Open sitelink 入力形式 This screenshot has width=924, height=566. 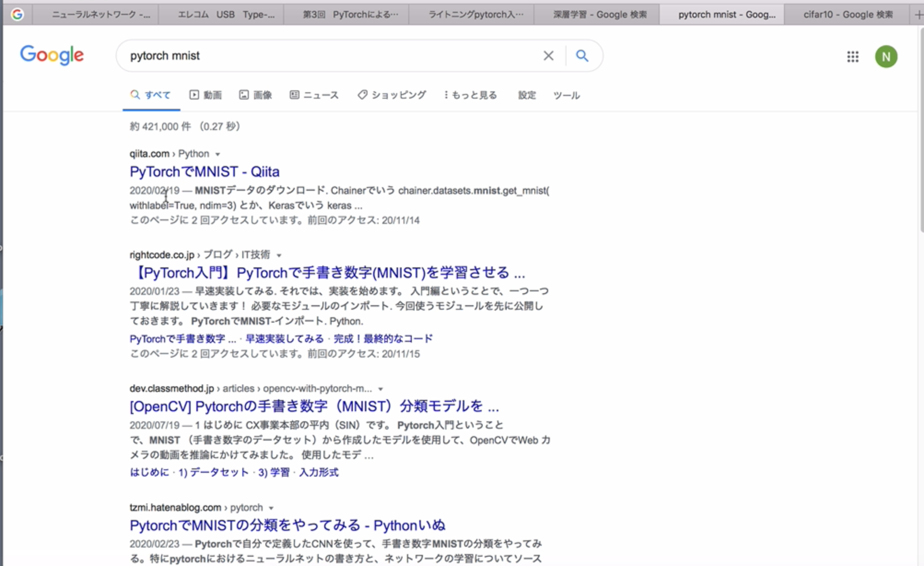(x=319, y=472)
